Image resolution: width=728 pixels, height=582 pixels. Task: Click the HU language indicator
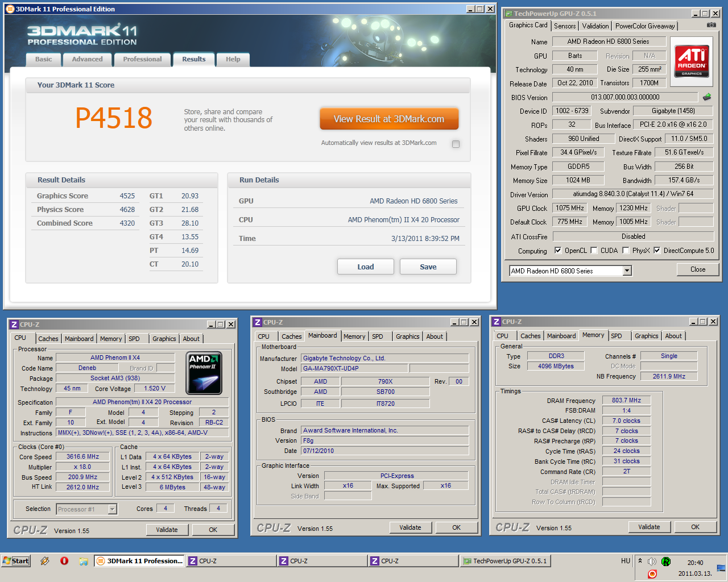tap(626, 561)
